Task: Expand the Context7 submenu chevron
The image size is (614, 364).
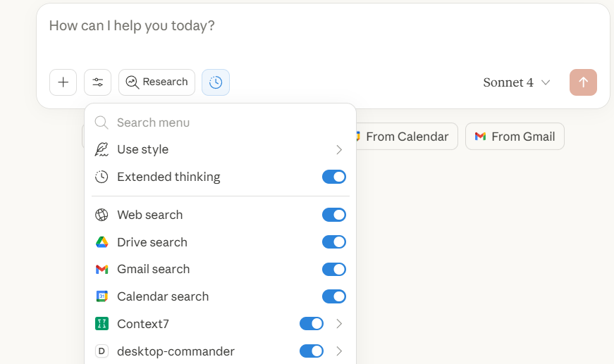Action: [x=339, y=324]
